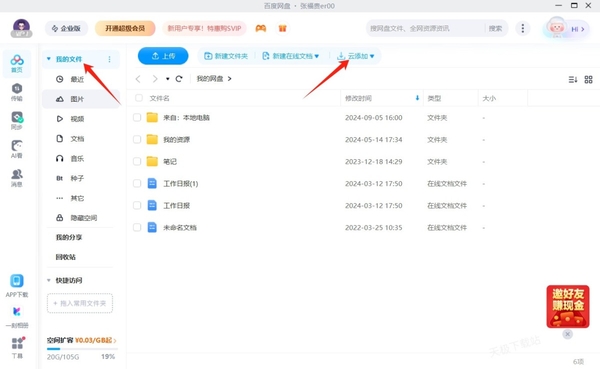This screenshot has height=369, width=600.
Task: Open 空间扩容 pricing chevron link
Action: (115, 340)
